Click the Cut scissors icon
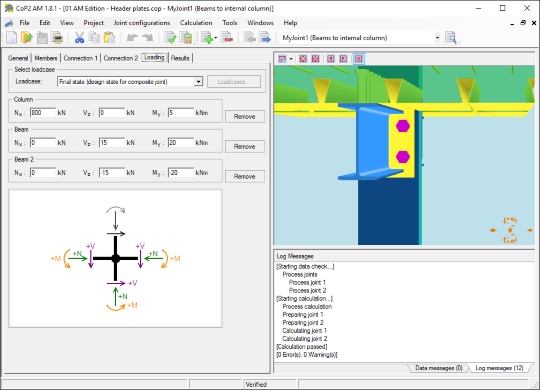This screenshot has width=540, height=390. (x=79, y=38)
